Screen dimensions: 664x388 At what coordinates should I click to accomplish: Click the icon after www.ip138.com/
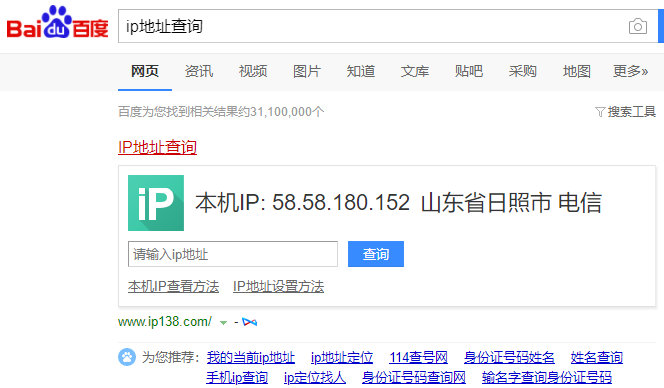pyautogui.click(x=249, y=322)
